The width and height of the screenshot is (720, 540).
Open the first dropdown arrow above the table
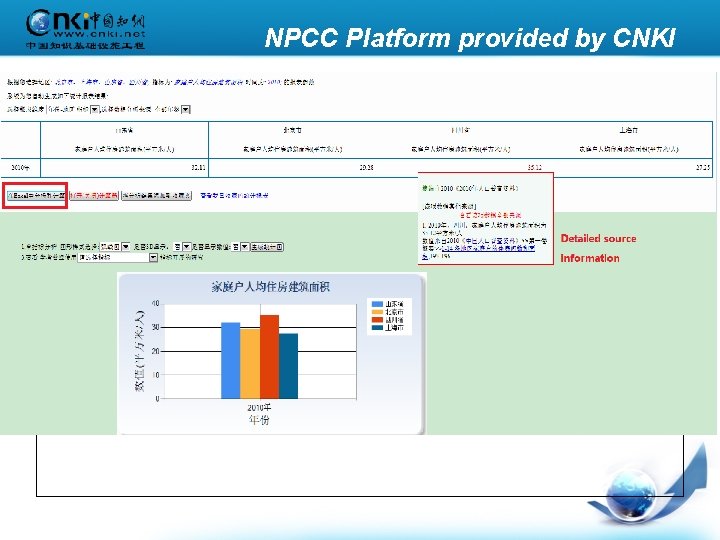pos(95,109)
